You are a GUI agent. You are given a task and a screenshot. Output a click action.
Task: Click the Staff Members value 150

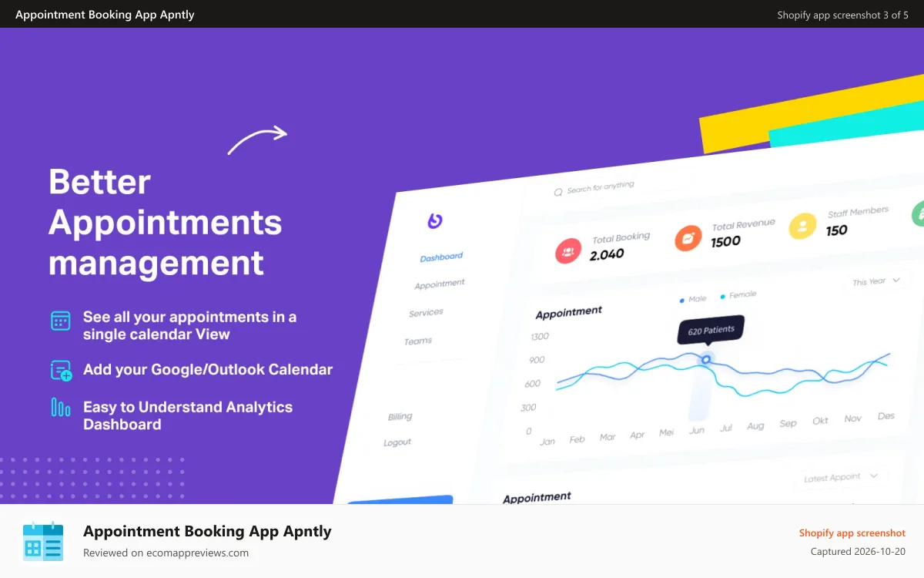(x=836, y=230)
